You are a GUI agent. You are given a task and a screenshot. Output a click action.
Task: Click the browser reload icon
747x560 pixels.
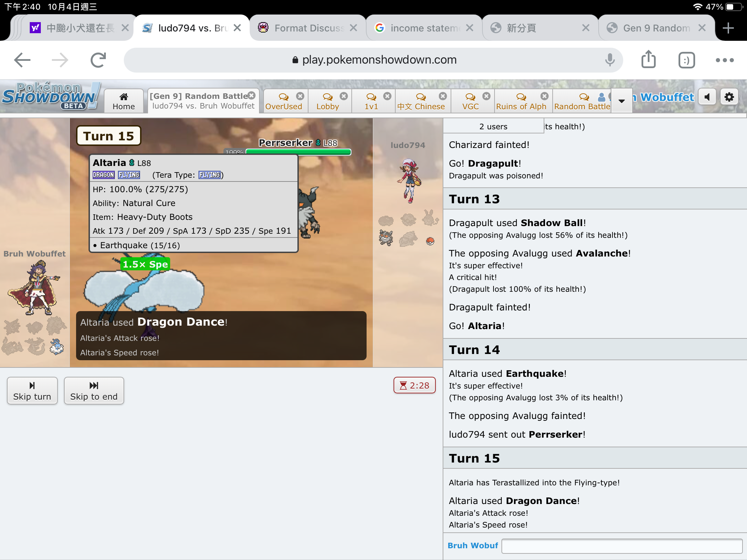[x=98, y=60]
